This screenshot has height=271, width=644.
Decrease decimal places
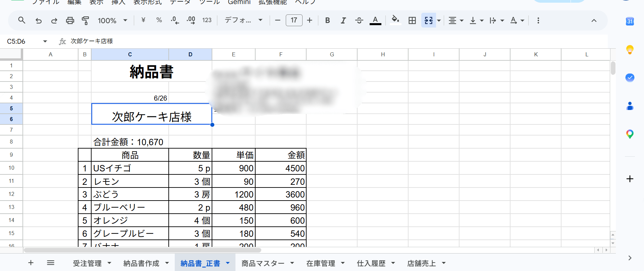(175, 20)
